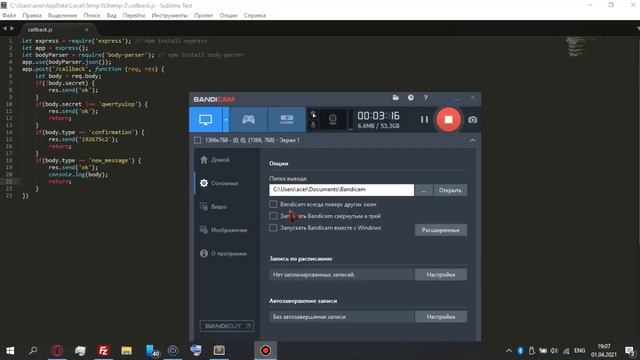Open scheduled recording Настройки button

coord(441,275)
